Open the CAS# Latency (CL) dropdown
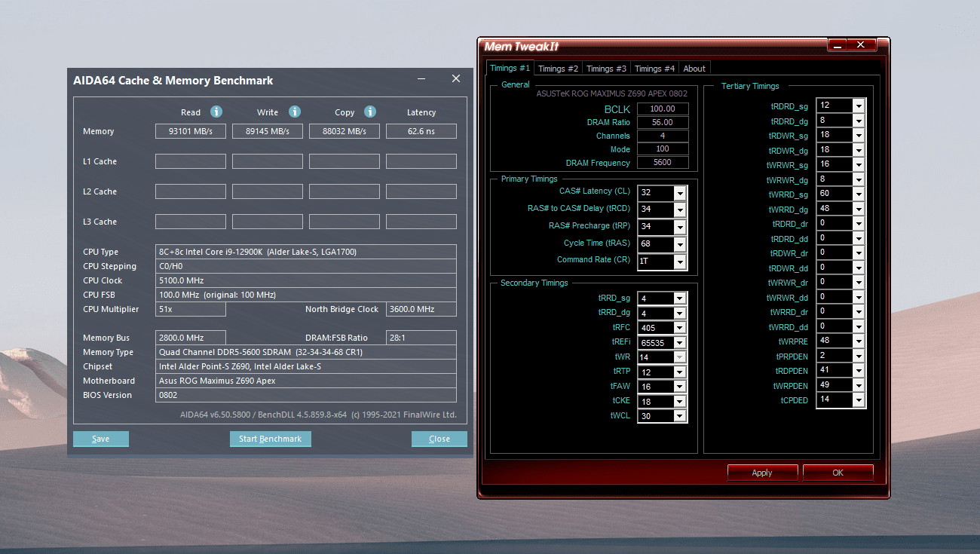The image size is (980, 554). tap(679, 192)
